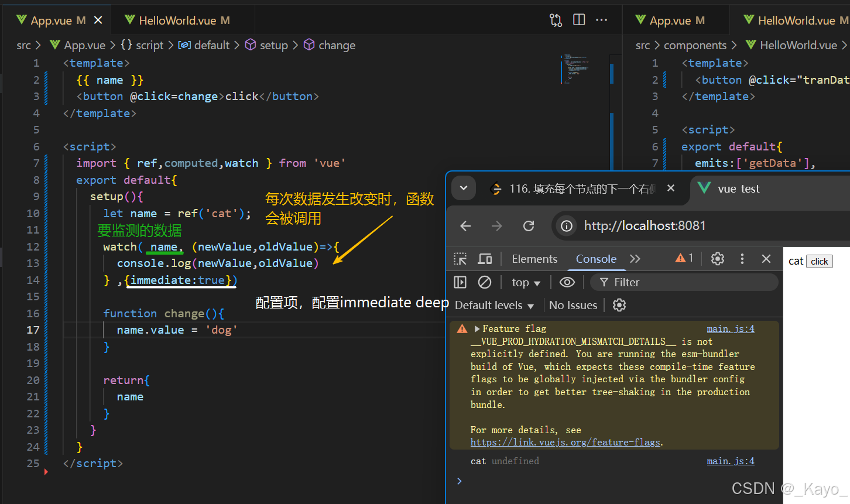Go forward in the browser
850x504 pixels.
tap(497, 226)
